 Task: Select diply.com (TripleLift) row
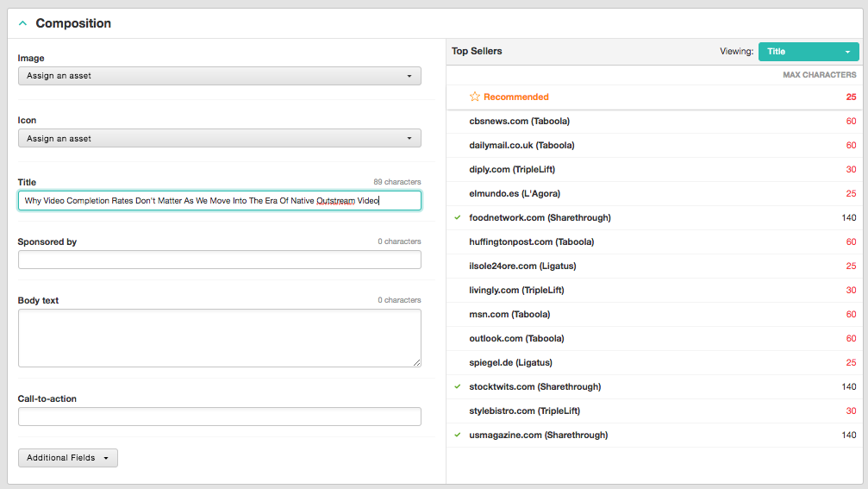pyautogui.click(x=654, y=169)
